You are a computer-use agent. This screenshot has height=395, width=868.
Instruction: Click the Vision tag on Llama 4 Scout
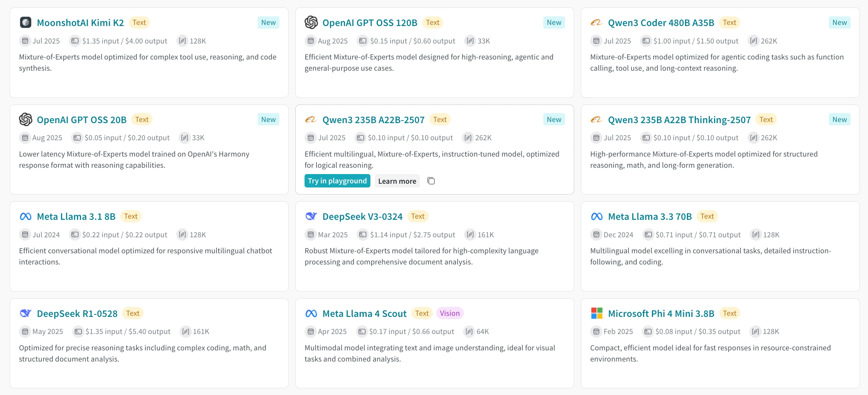coord(450,313)
